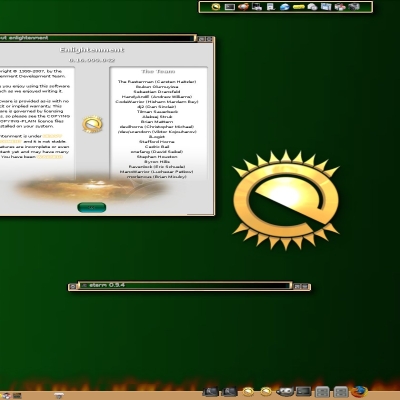Open the first terminal screen icon in the bottom bar
This screenshot has width=400, height=400.
click(x=211, y=392)
